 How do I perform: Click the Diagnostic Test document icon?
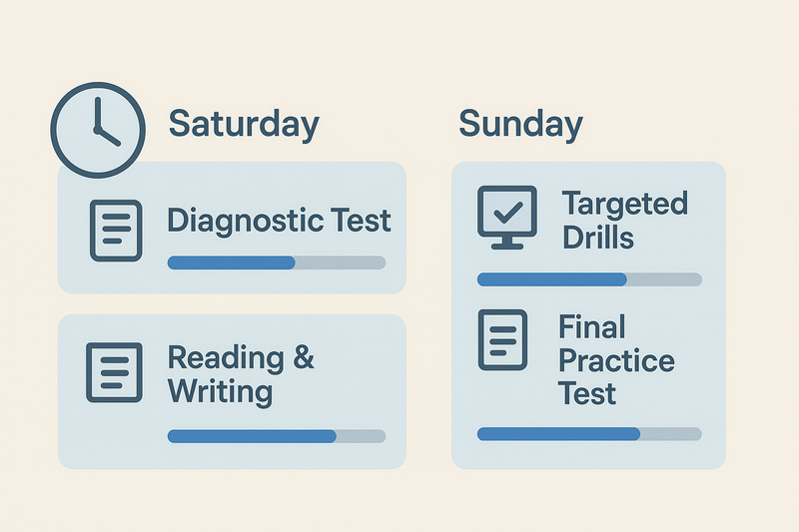pos(116,231)
